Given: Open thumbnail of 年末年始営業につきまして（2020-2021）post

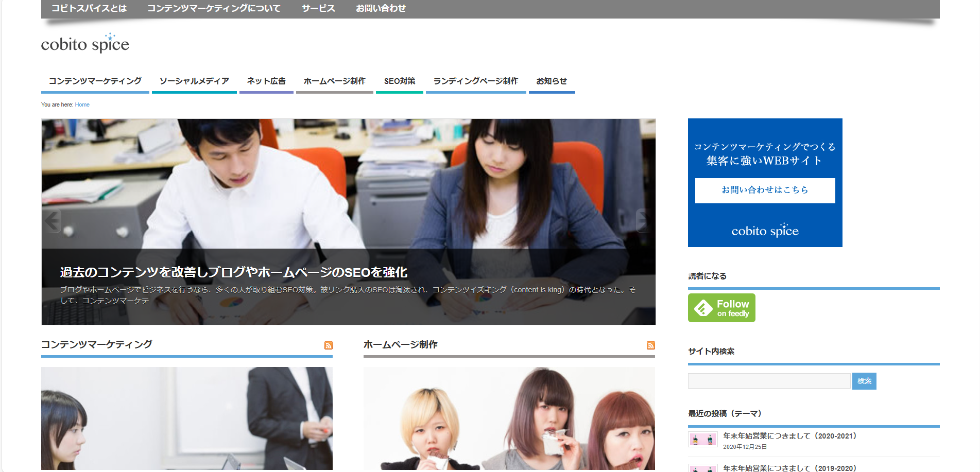Looking at the screenshot, I should coord(703,439).
